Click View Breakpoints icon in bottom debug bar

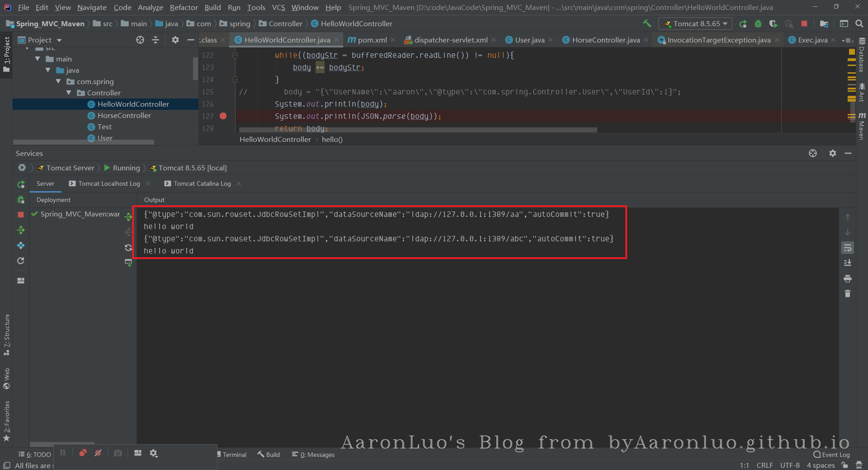[x=83, y=453]
